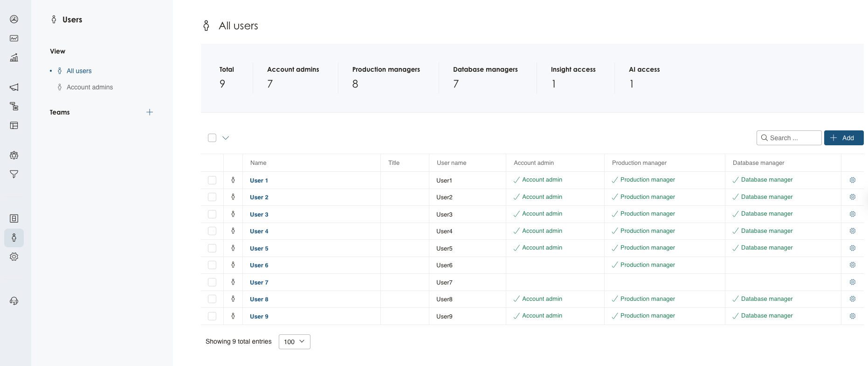868x366 pixels.
Task: Open the headset support icon in sidebar
Action: (14, 301)
